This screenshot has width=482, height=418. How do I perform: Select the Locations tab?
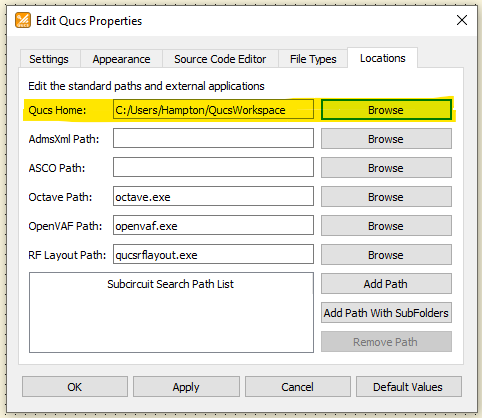pos(383,58)
